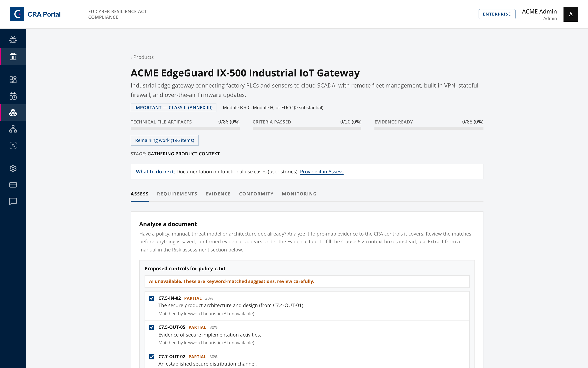Click the Criteria Passed progress bar
Screen dimensions: 588x368
tap(307, 128)
